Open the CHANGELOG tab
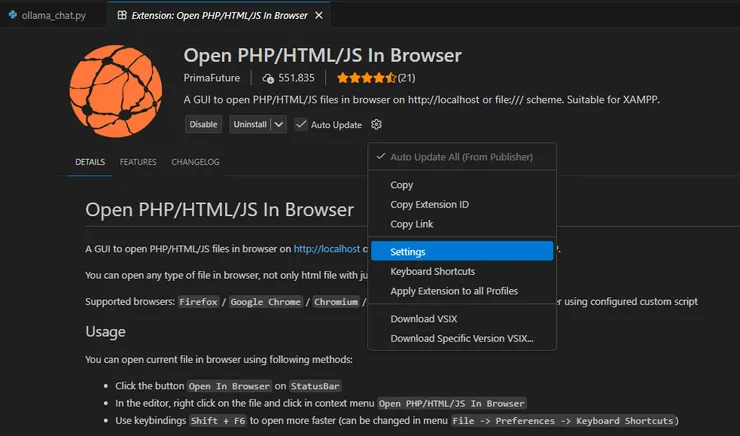740x436 pixels. (x=195, y=162)
